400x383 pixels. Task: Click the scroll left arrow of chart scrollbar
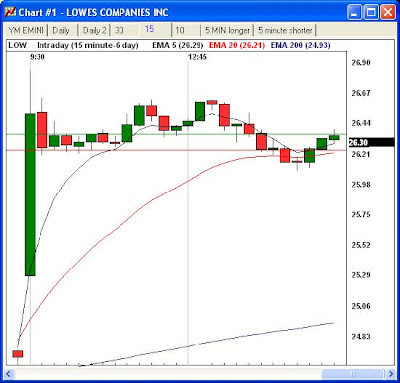tap(10, 374)
